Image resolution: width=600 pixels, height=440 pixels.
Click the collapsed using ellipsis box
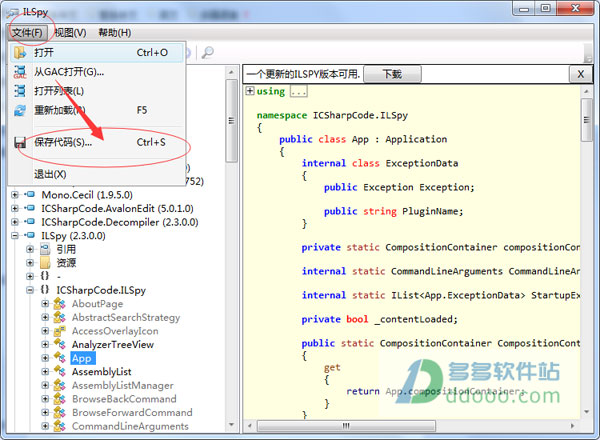pyautogui.click(x=298, y=91)
